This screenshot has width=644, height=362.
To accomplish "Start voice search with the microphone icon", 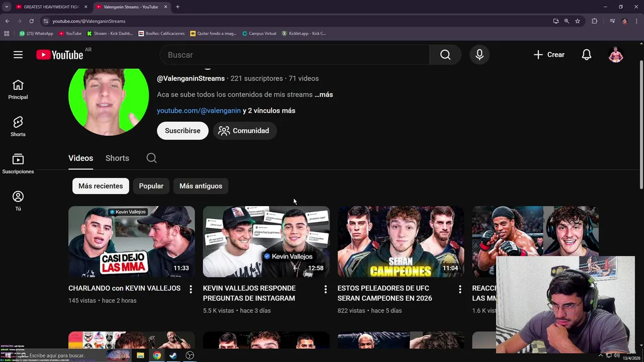I will coord(479,55).
